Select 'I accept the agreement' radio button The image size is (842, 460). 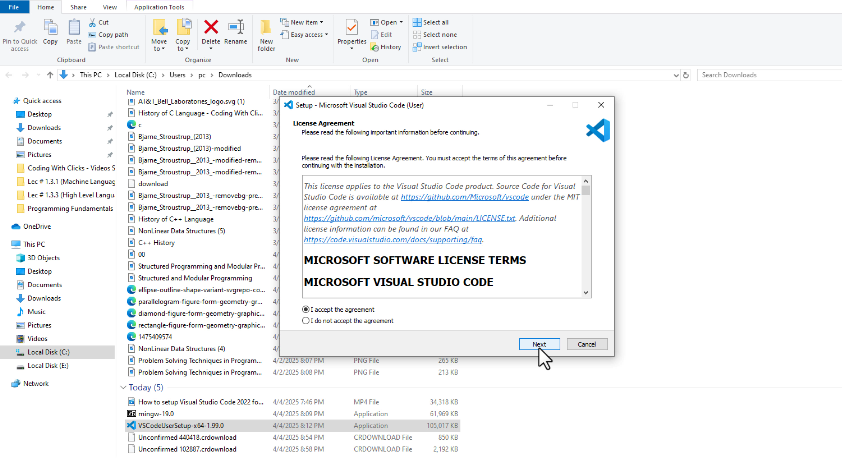click(306, 310)
